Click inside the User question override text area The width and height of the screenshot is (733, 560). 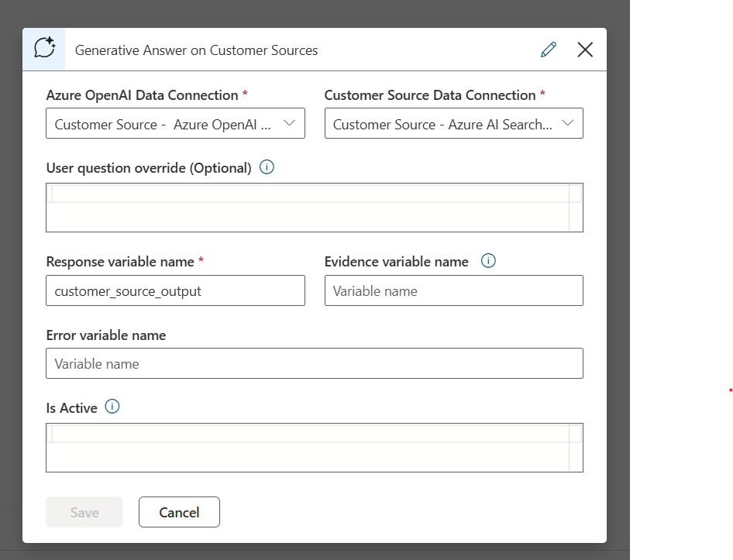315,208
